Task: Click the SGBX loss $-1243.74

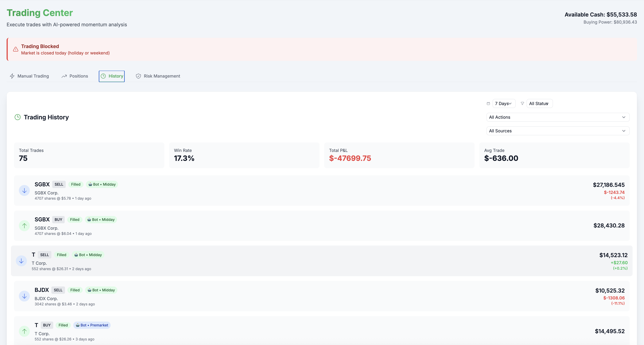Action: pyautogui.click(x=614, y=192)
